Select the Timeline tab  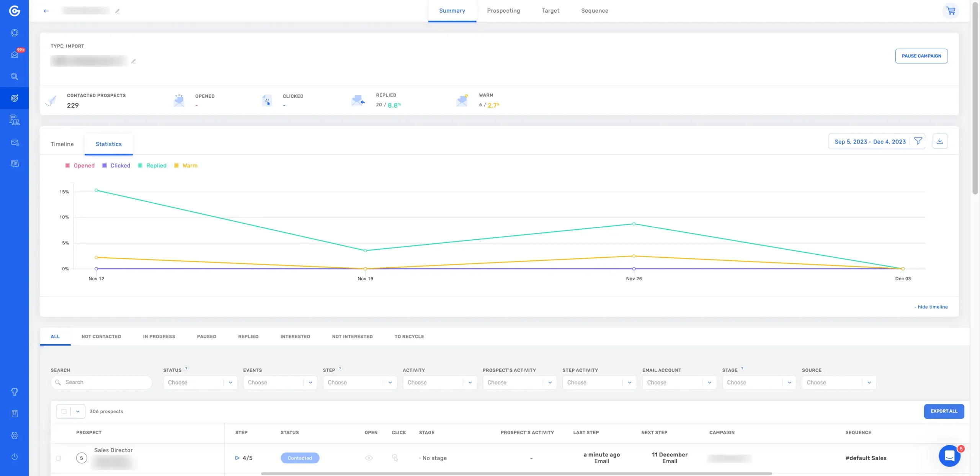pyautogui.click(x=62, y=144)
